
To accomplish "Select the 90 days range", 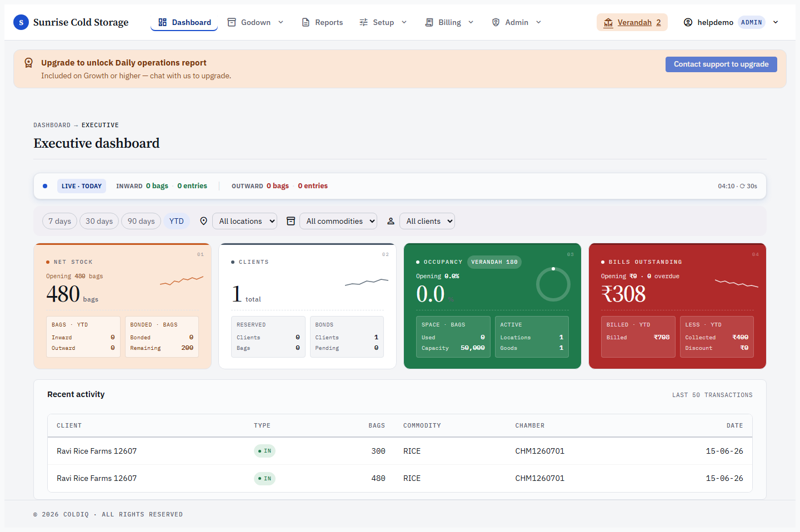I will (141, 221).
